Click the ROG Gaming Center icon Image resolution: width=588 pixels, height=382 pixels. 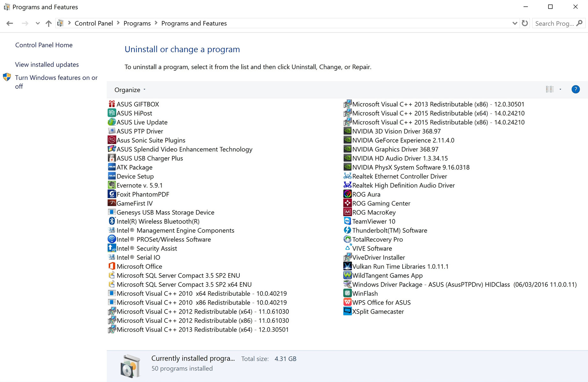[x=347, y=203]
